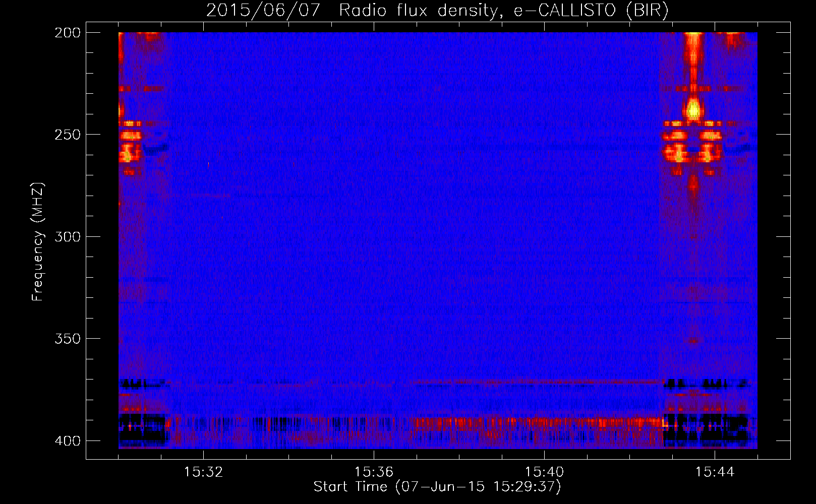Viewport: 816px width, 504px height.
Task: Click the 'Frequency (MHZ)' axis label
Action: coord(38,242)
